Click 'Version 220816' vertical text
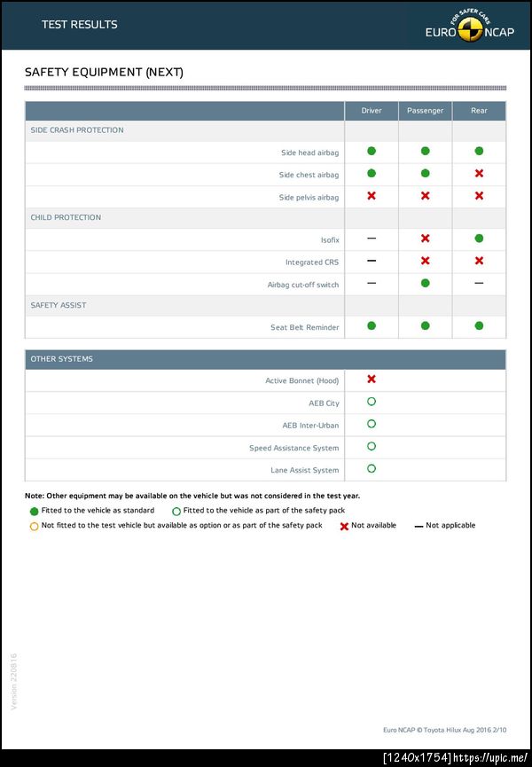Screen dimensions: 532x767 point(14,681)
